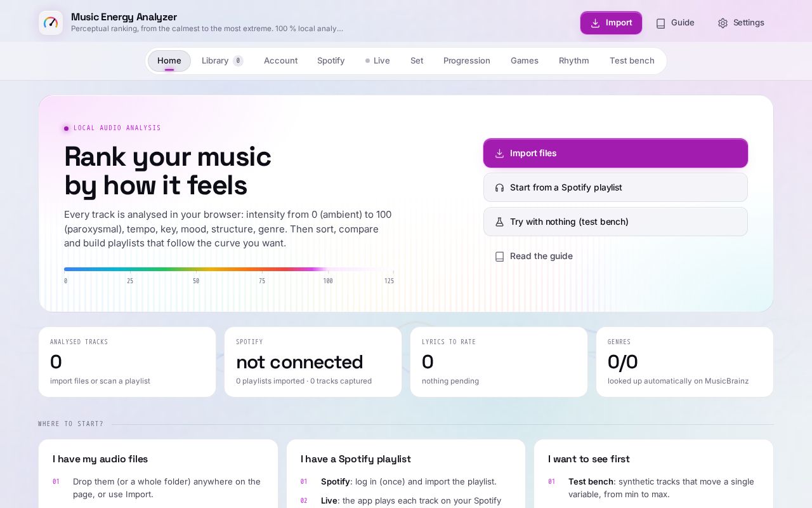Click the book icon beside Guide

[x=660, y=23]
